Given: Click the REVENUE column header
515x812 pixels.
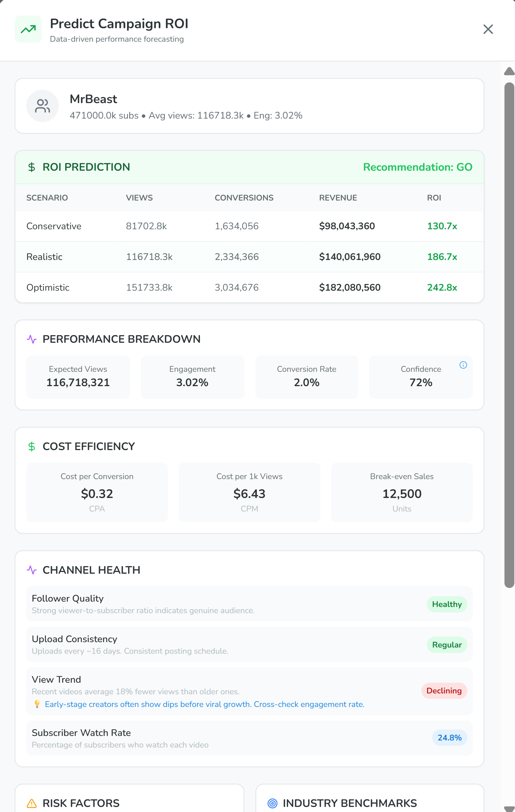Looking at the screenshot, I should point(338,198).
